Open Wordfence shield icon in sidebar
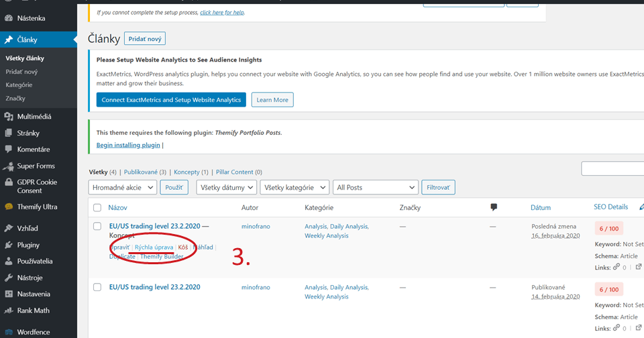Viewport: 644px width, 338px height. tap(9, 332)
